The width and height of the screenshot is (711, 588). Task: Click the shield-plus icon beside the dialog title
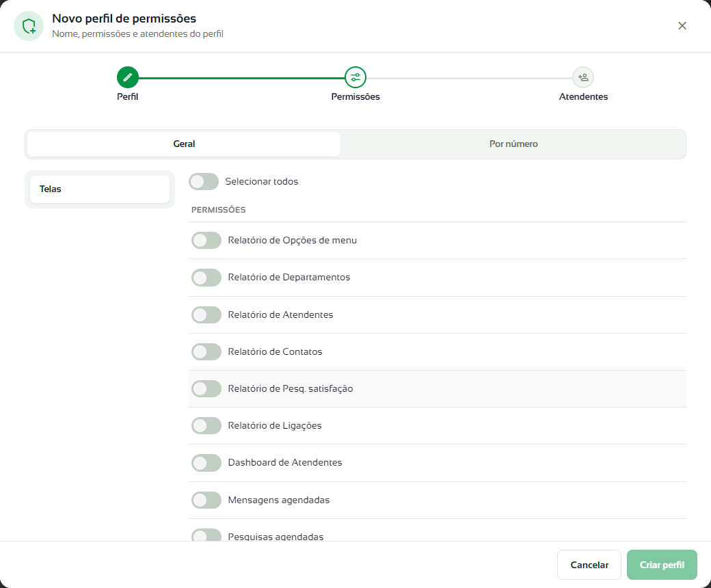click(29, 26)
